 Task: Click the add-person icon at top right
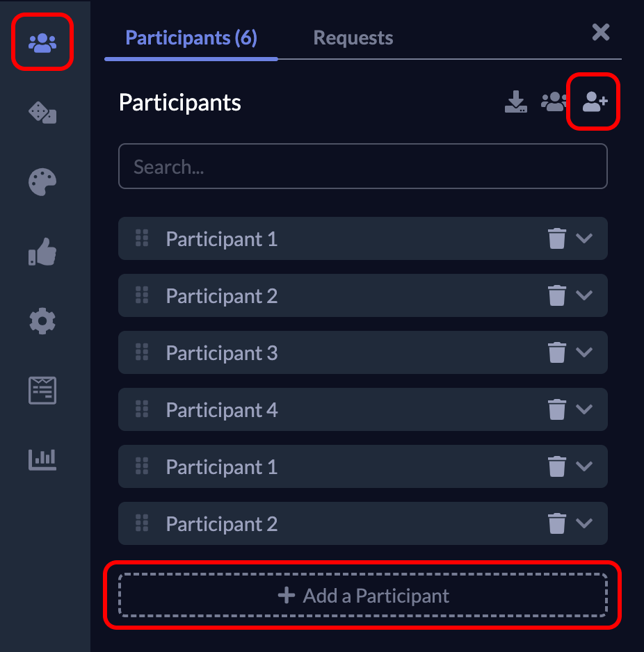(593, 101)
